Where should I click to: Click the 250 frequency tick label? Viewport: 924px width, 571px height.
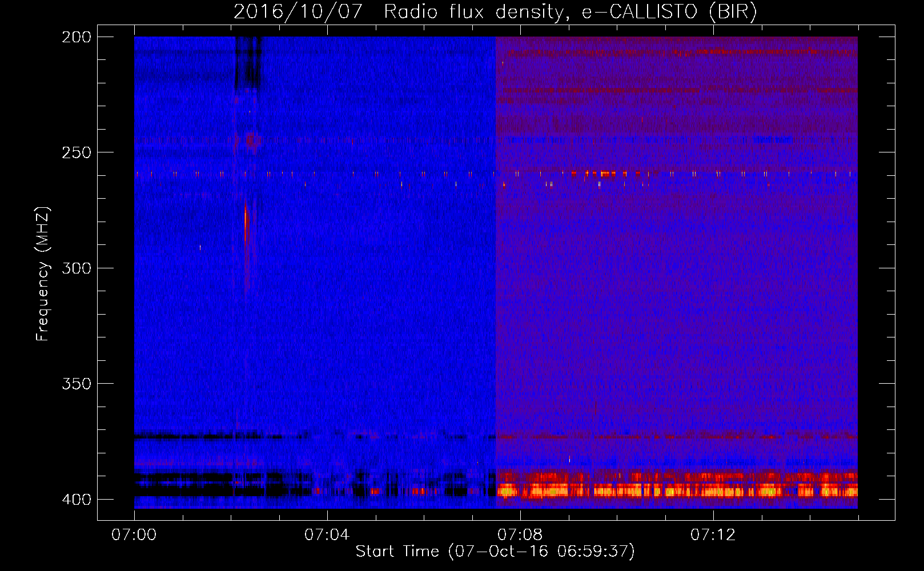(77, 152)
